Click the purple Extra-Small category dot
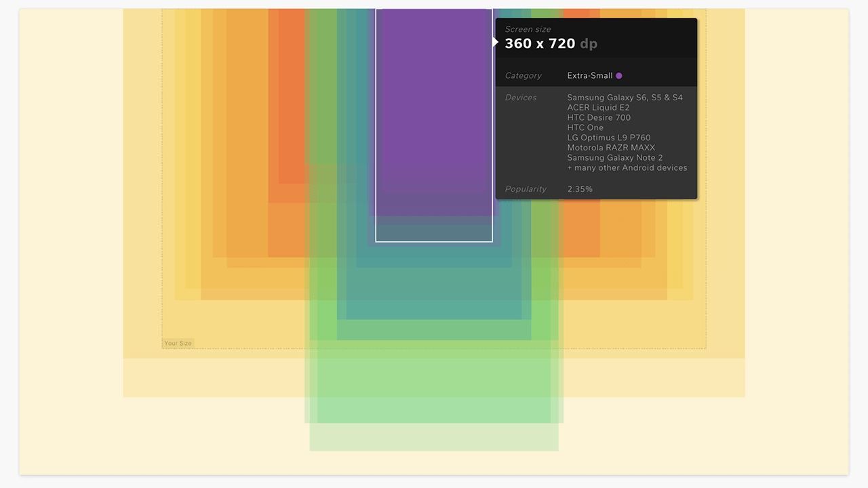 pos(619,76)
